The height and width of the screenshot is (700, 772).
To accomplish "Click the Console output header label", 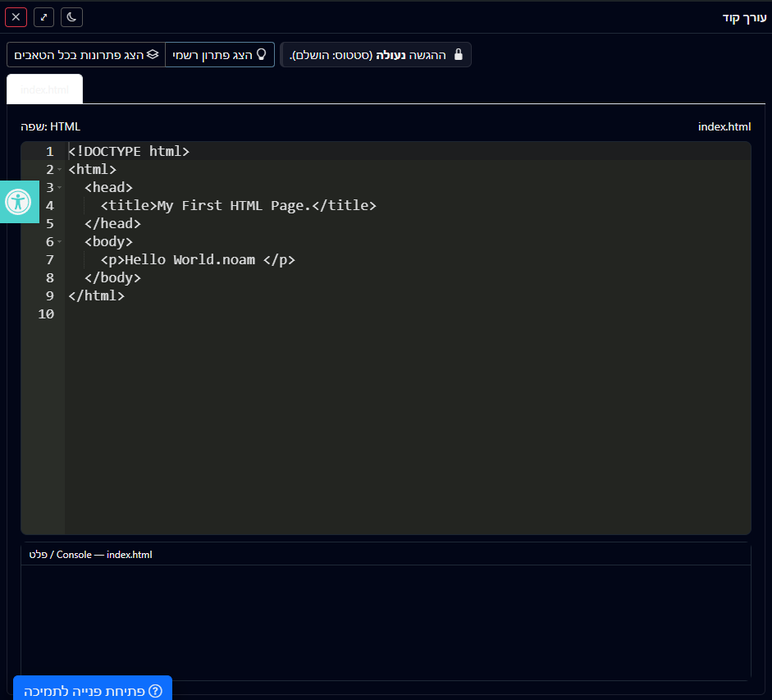I will (x=90, y=555).
